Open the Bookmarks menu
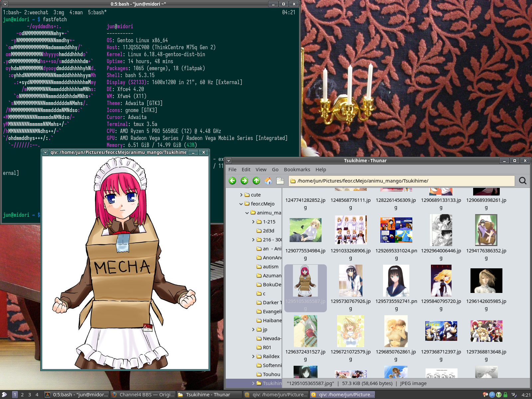 click(297, 170)
